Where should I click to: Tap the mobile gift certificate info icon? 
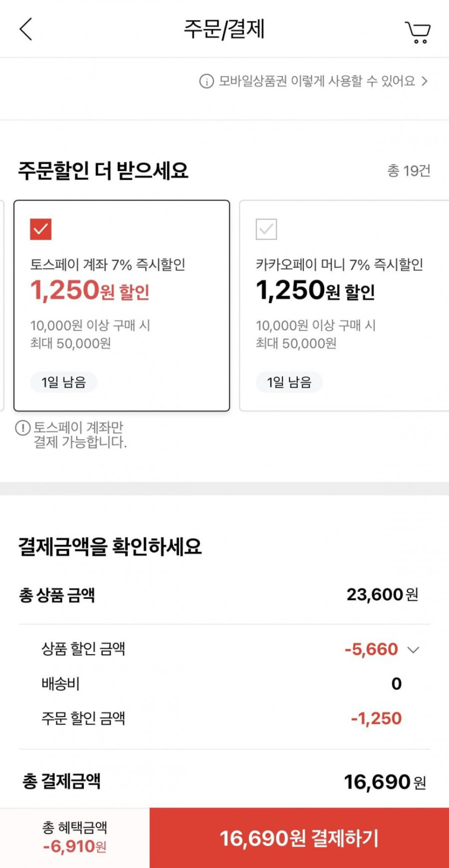[206, 81]
